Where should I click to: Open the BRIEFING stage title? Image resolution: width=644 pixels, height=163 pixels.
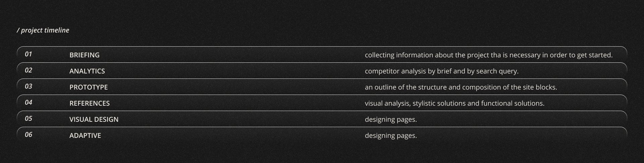[x=84, y=55]
